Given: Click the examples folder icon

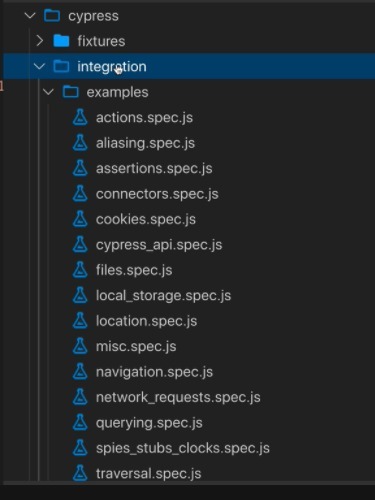Looking at the screenshot, I should point(71,92).
